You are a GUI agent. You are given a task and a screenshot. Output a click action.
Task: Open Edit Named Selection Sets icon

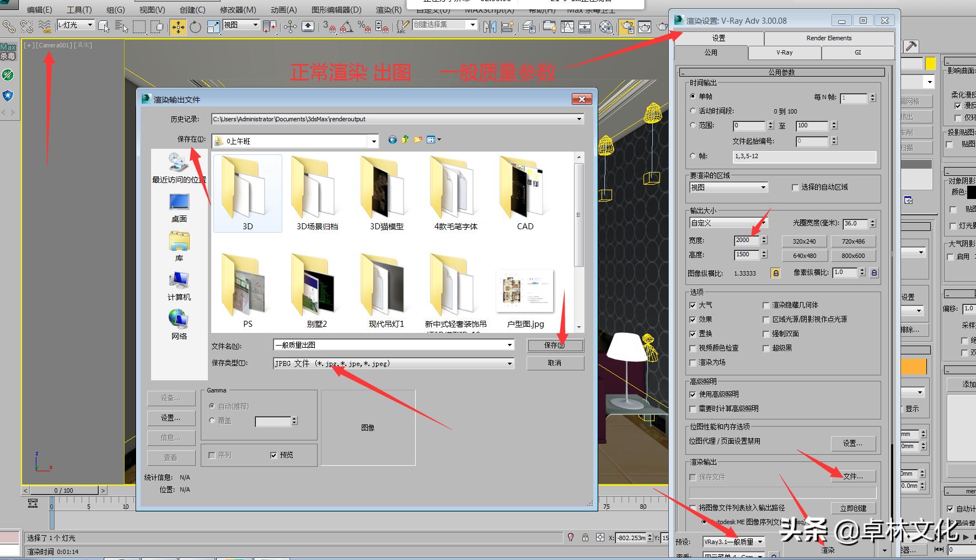(x=403, y=26)
